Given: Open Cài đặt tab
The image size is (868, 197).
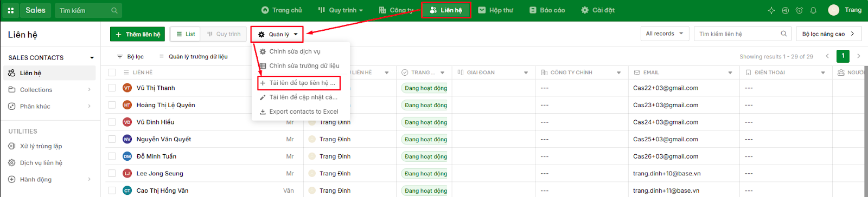Looking at the screenshot, I should tap(597, 10).
